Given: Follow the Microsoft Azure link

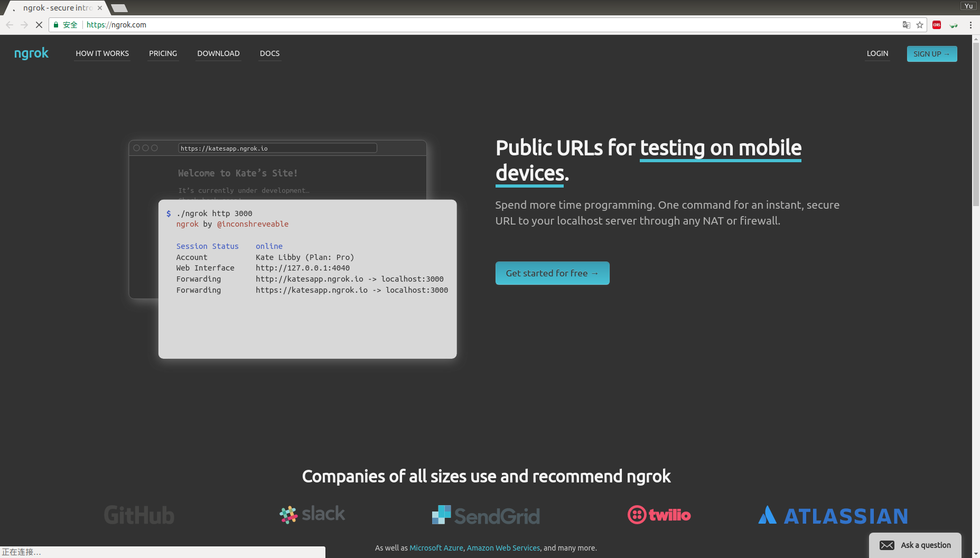Looking at the screenshot, I should (436, 548).
